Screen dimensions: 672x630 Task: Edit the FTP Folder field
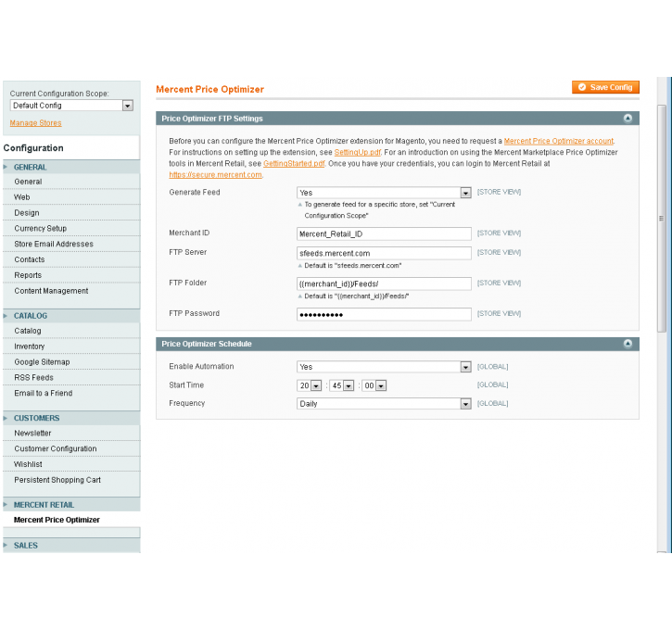pos(384,283)
